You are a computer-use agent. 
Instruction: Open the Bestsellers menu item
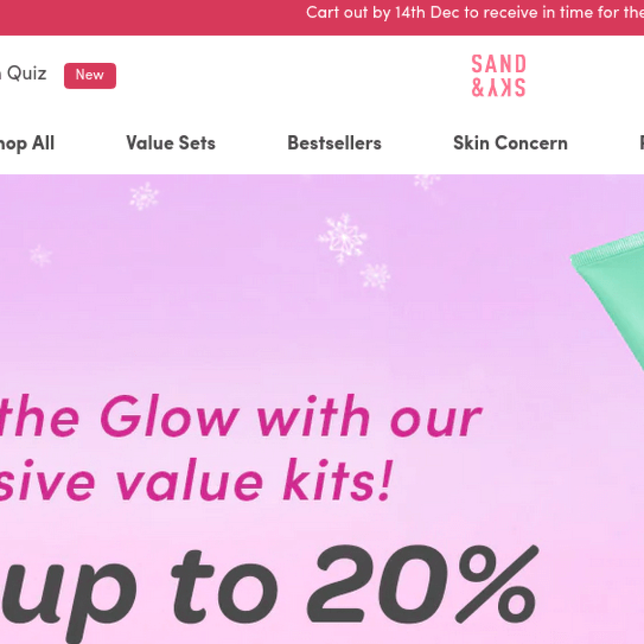[335, 143]
